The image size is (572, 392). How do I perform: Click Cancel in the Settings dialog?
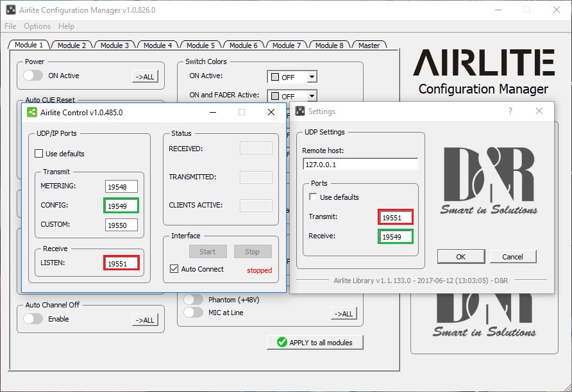[x=512, y=257]
